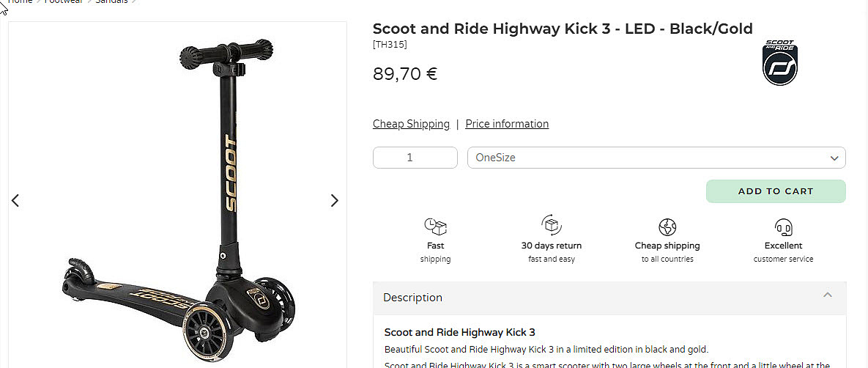Image resolution: width=868 pixels, height=368 pixels.
Task: Click the Description panel header
Action: pyautogui.click(x=609, y=298)
